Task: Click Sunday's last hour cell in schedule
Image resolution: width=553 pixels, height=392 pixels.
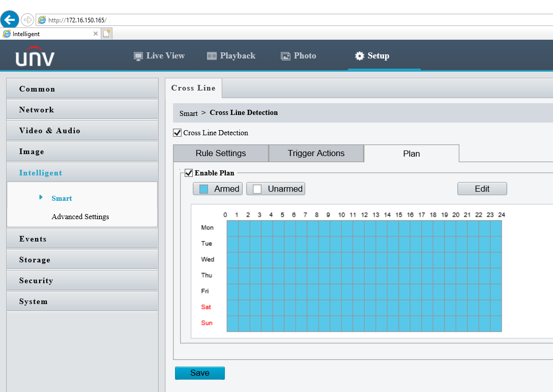Action: pos(496,323)
